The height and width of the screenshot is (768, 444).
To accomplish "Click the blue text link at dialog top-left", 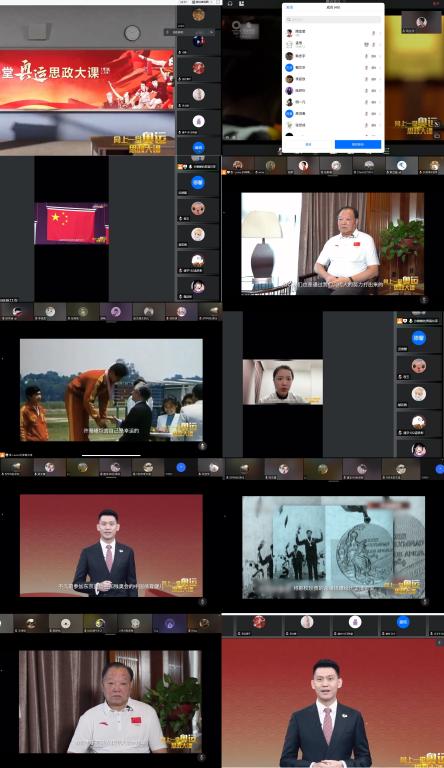I will click(x=290, y=7).
